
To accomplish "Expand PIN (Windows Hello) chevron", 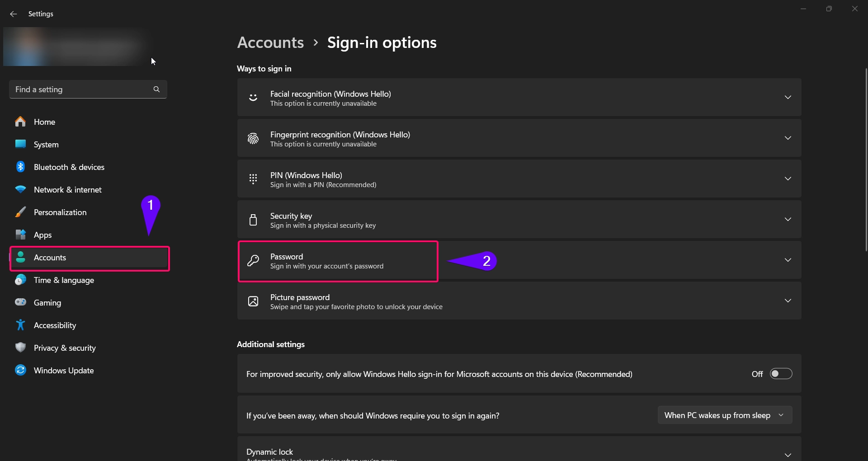I will coord(788,179).
